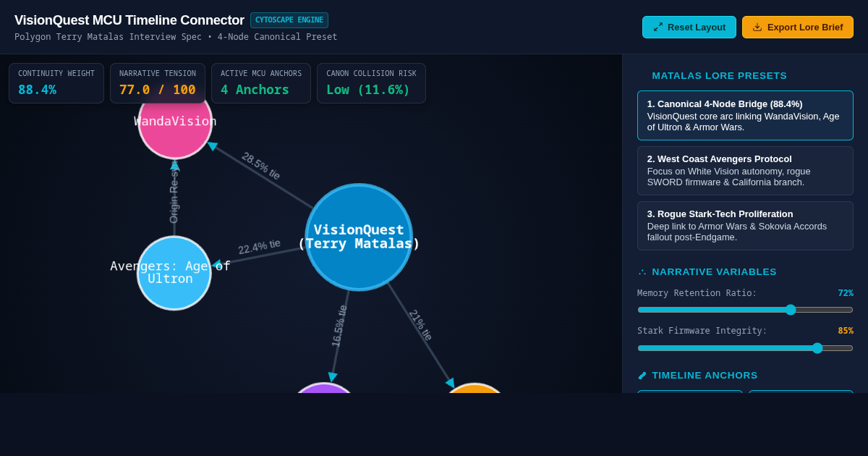Click the Avengers: Age of Ultron node
The image size is (868, 456).
(174, 273)
